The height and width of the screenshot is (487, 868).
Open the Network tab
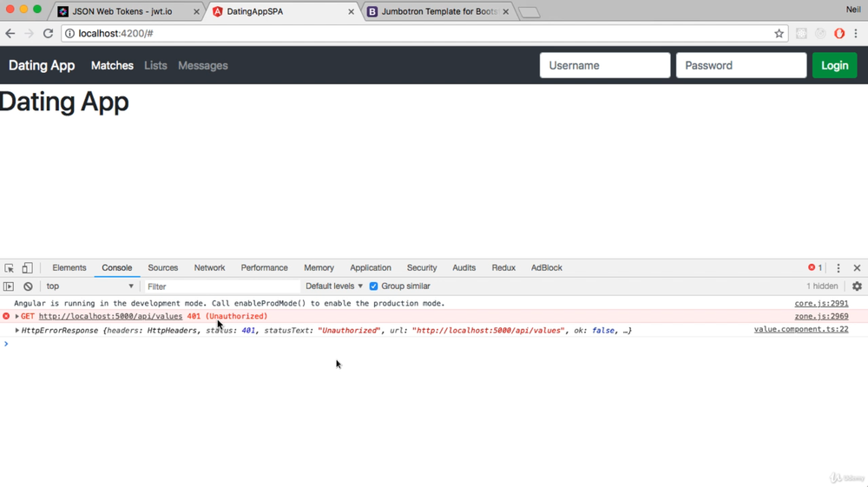click(209, 268)
